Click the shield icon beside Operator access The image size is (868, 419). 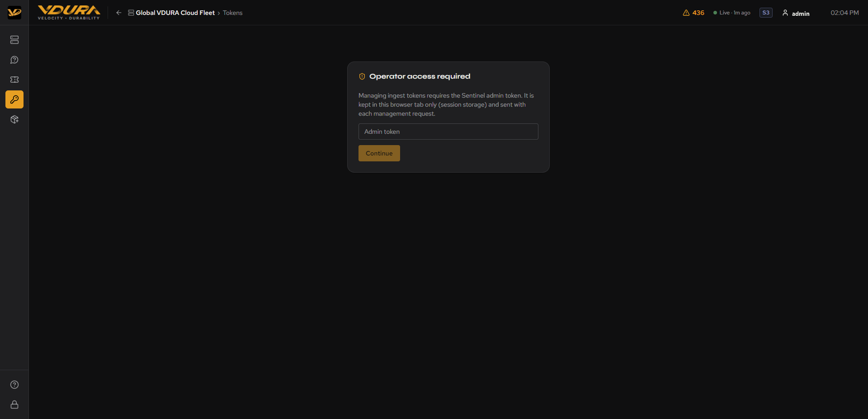[x=362, y=76]
